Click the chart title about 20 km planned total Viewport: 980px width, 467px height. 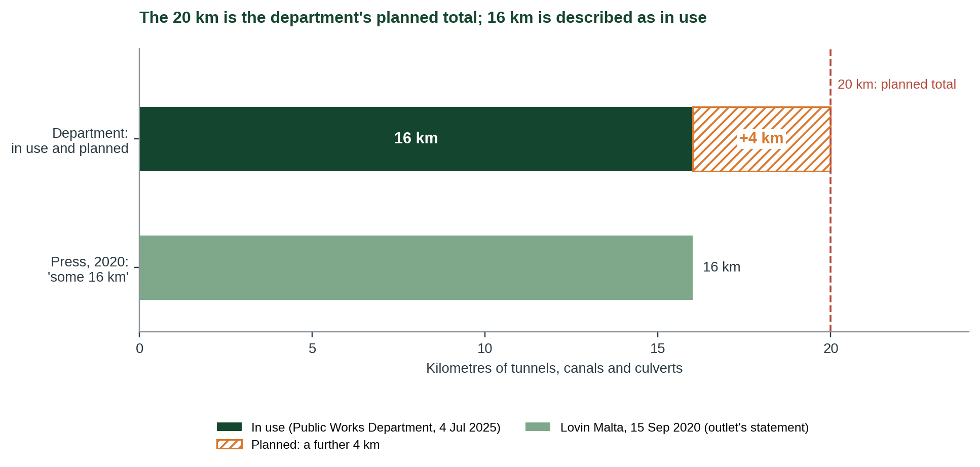423,18
